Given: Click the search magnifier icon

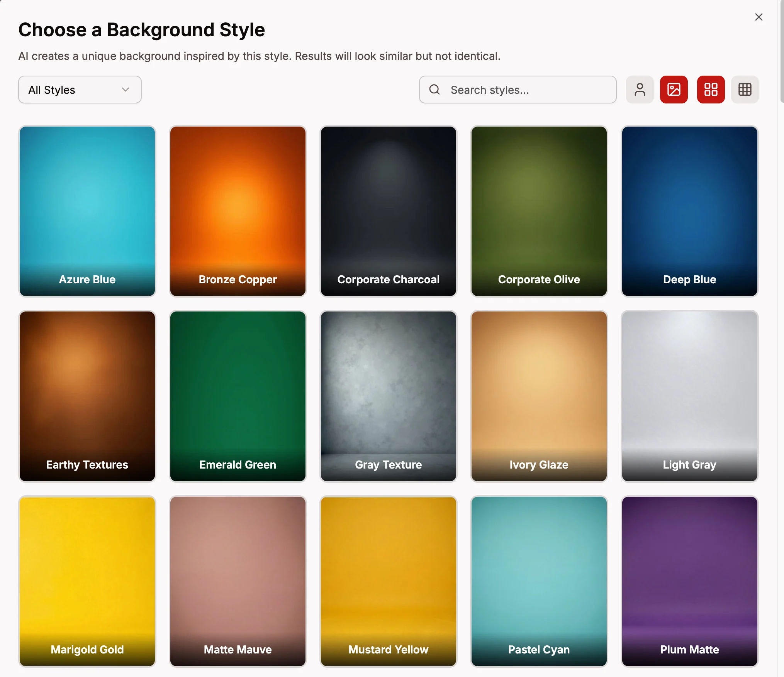Looking at the screenshot, I should pos(434,90).
